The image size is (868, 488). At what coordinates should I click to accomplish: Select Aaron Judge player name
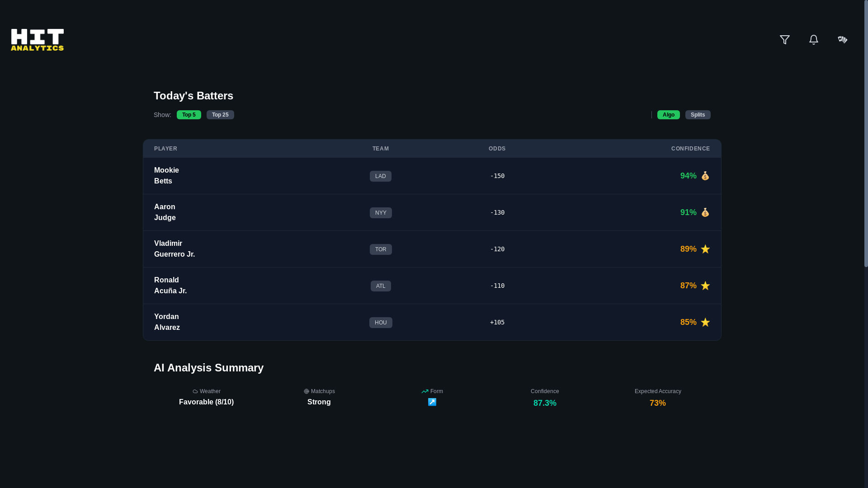pos(165,212)
